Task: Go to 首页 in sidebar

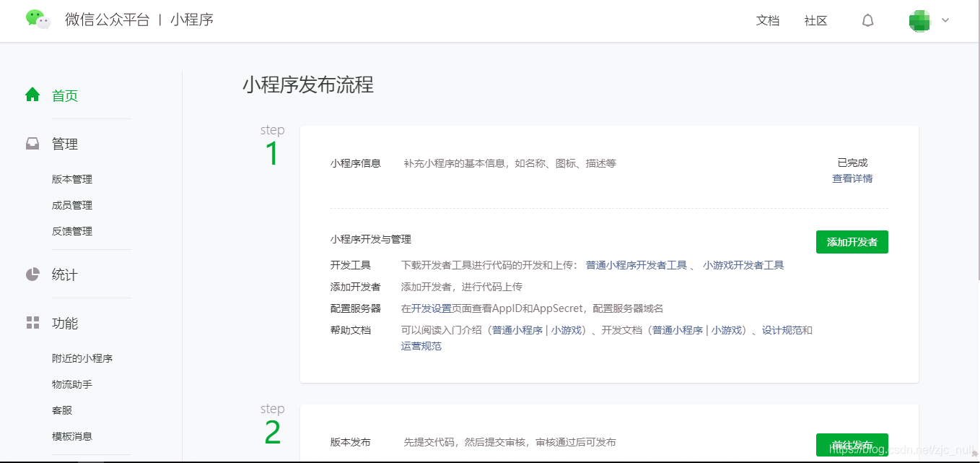Action: pos(65,95)
